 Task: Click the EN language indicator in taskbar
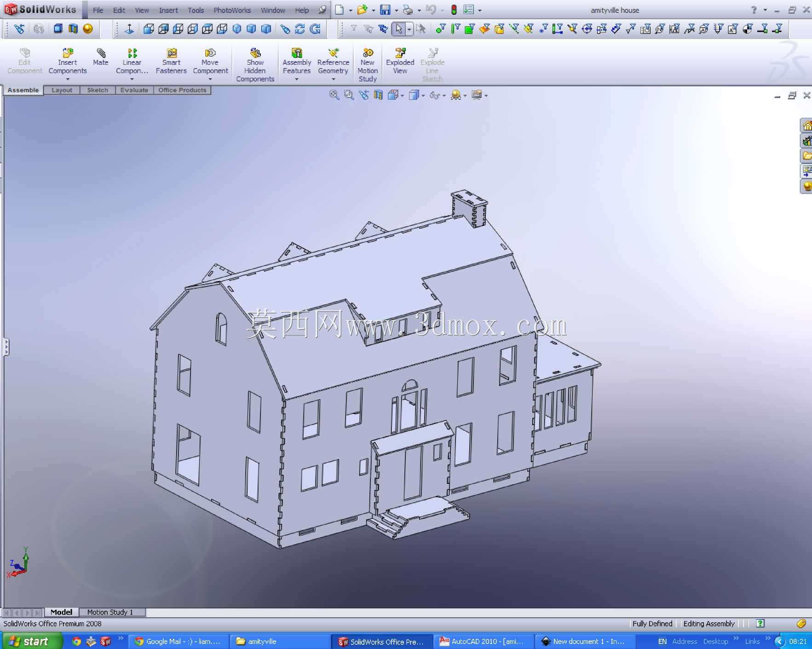pyautogui.click(x=662, y=641)
